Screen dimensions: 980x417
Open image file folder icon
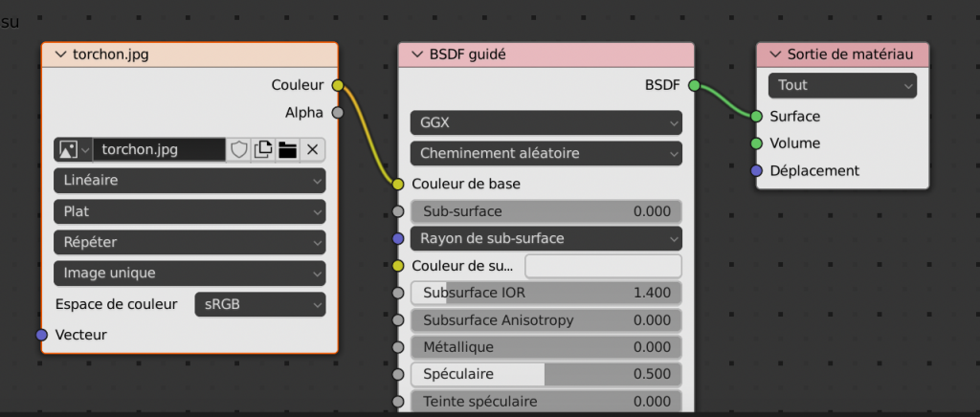tap(287, 149)
